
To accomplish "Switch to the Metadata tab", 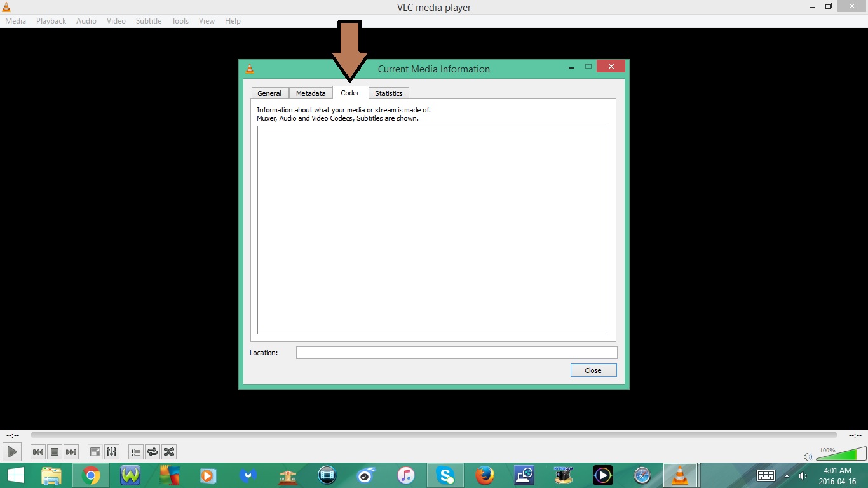I will coord(311,93).
